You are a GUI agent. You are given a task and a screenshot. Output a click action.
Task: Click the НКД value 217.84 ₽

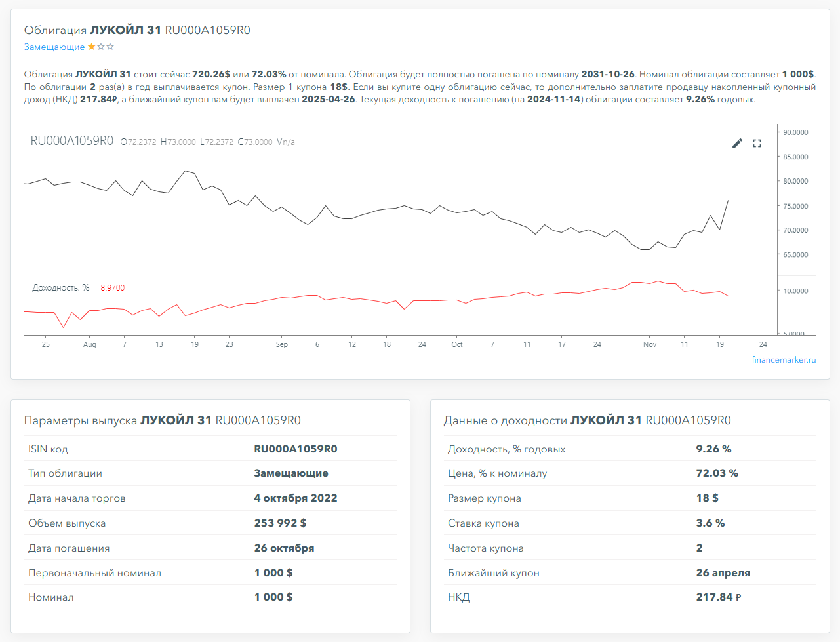point(718,597)
